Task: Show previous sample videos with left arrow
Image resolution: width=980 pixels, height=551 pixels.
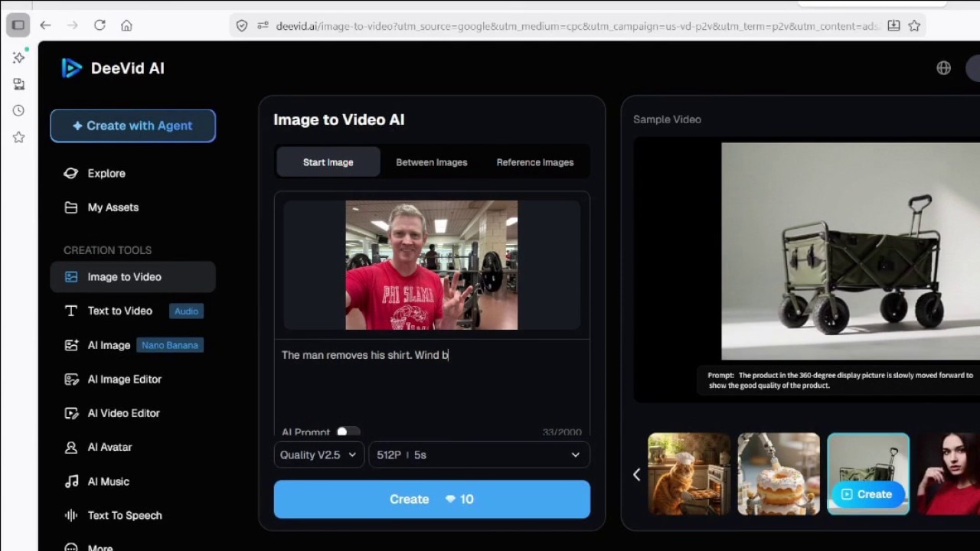Action: [x=636, y=474]
